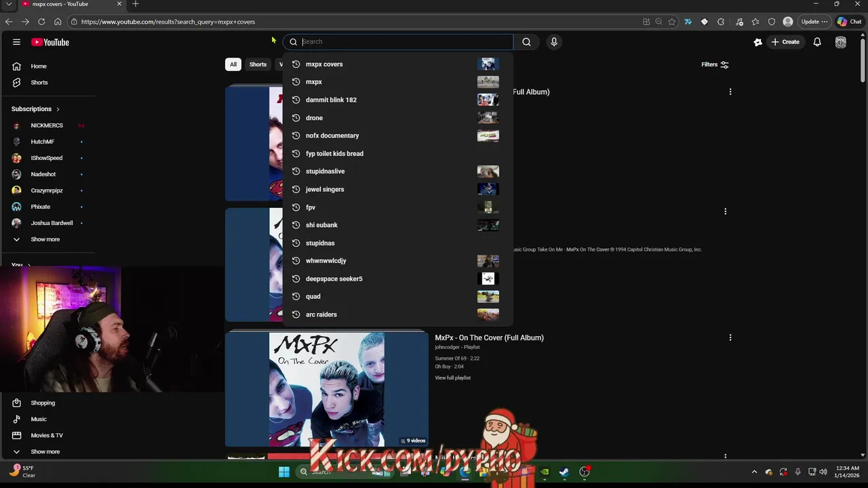
Task: Select the 'mxpx' search suggestion
Action: 398,82
